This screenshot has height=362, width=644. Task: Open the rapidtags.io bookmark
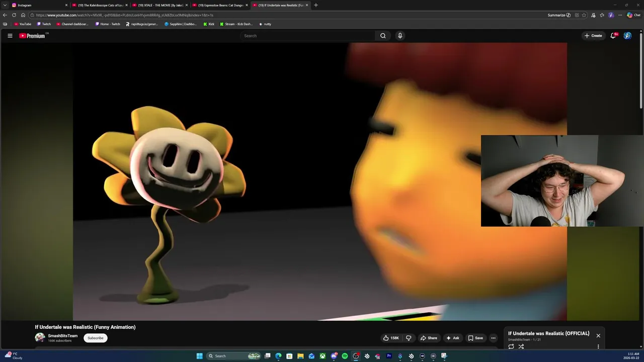(x=142, y=24)
